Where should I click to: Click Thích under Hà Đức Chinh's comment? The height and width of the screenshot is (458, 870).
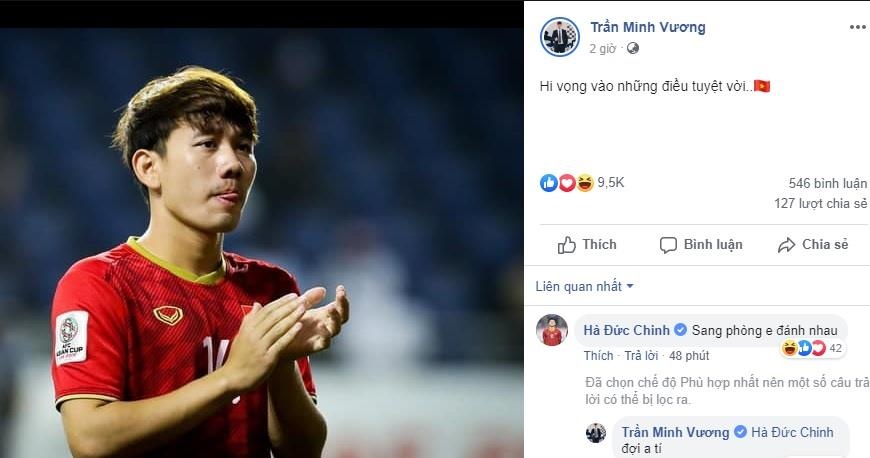coord(598,355)
